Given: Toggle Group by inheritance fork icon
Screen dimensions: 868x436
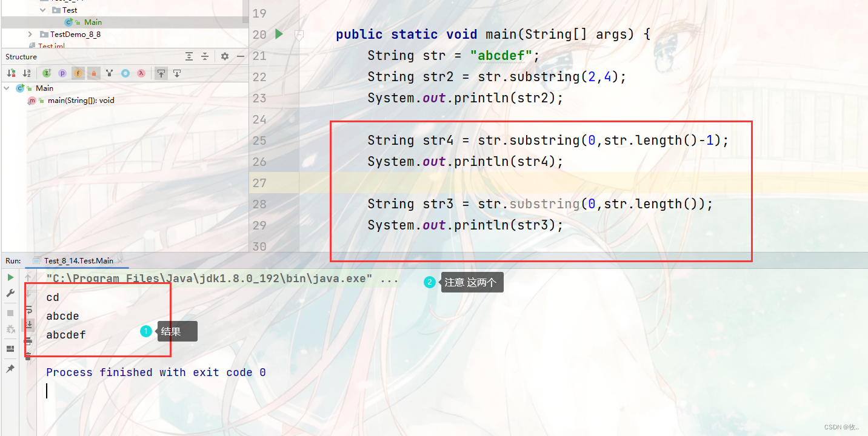Looking at the screenshot, I should (x=109, y=73).
